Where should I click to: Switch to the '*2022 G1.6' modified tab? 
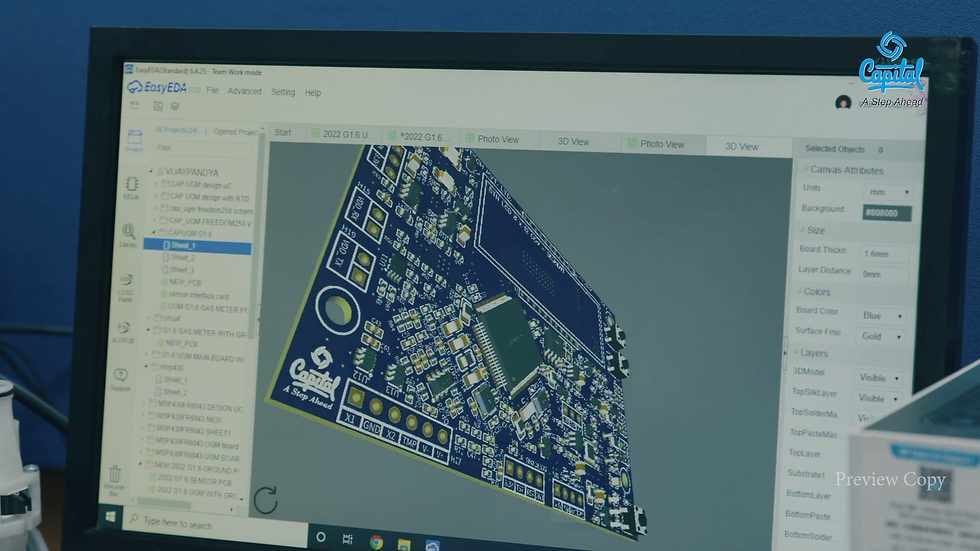tap(419, 136)
